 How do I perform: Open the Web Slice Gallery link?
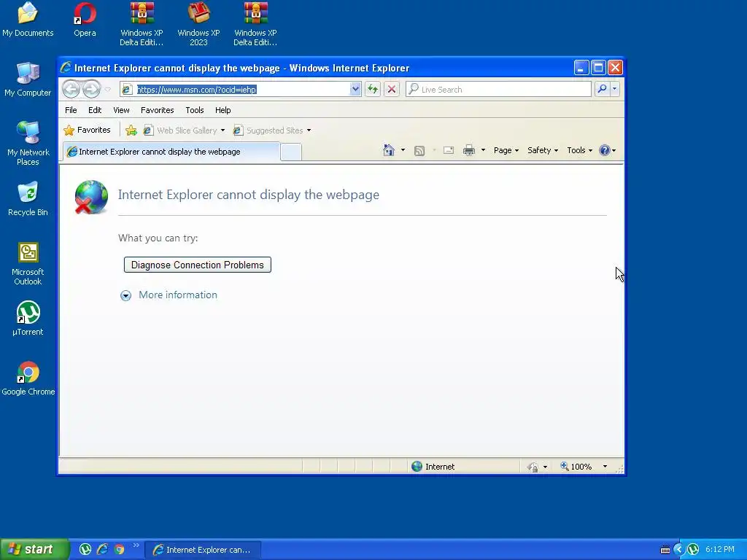pyautogui.click(x=181, y=131)
